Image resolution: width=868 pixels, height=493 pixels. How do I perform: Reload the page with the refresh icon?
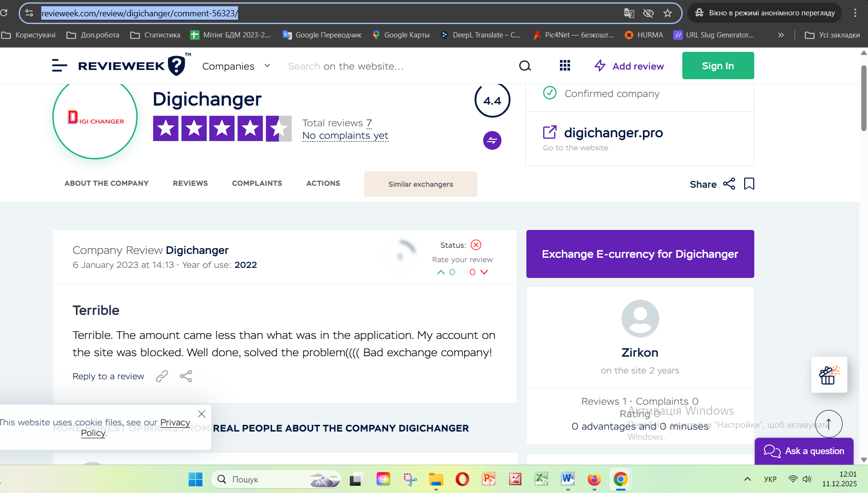(x=4, y=13)
